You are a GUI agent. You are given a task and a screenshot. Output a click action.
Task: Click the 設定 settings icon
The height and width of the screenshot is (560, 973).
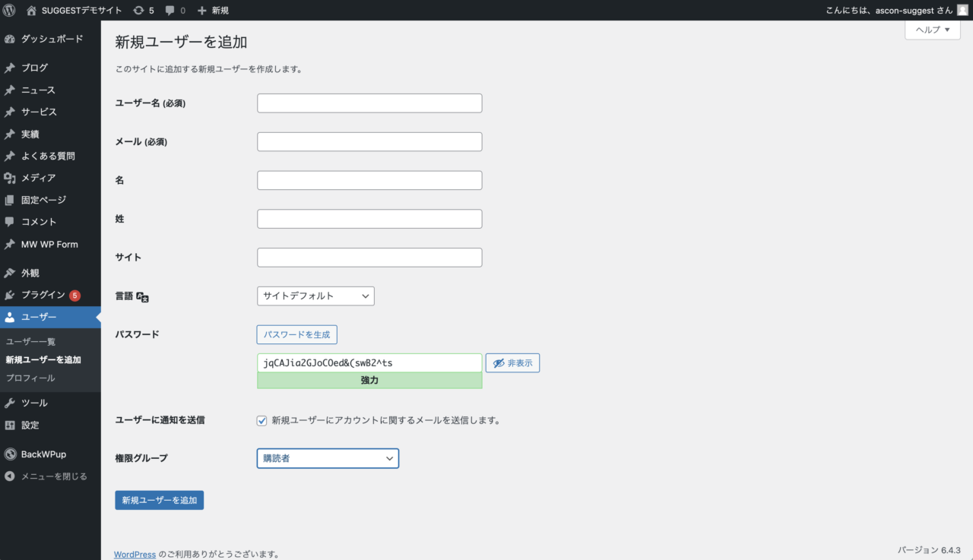(10, 425)
